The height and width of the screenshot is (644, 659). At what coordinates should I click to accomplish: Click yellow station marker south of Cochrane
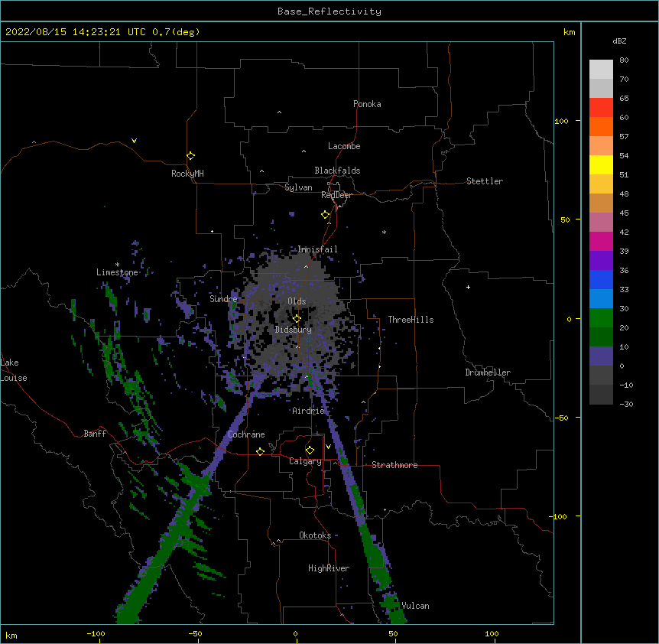coord(260,451)
